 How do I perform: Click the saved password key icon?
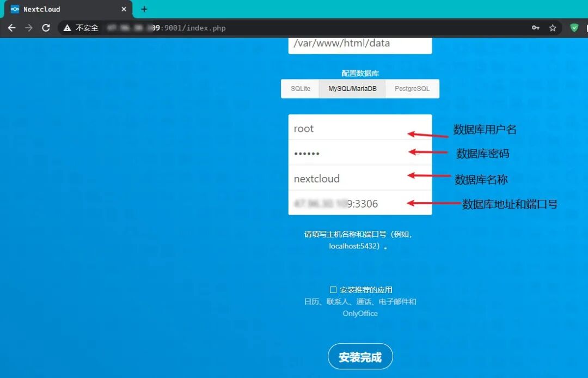[x=536, y=28]
